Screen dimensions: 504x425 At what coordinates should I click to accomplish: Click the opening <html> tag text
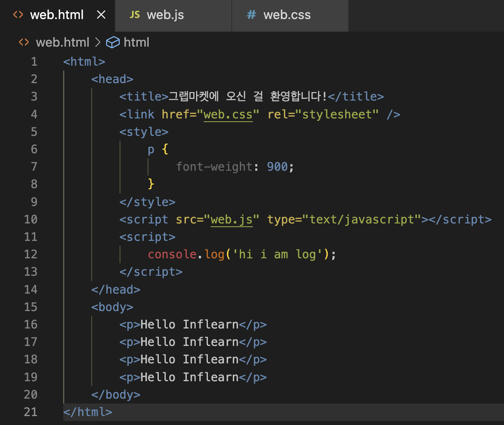[x=84, y=62]
